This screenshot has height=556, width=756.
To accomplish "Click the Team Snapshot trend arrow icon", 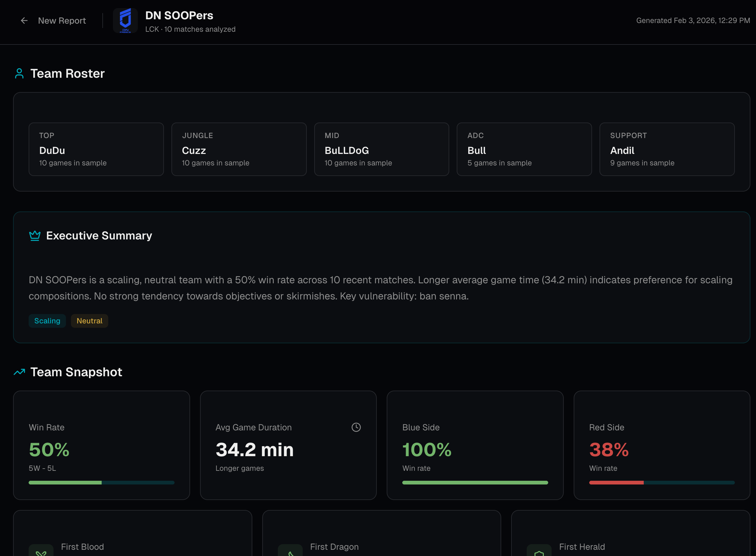I will click(x=19, y=372).
